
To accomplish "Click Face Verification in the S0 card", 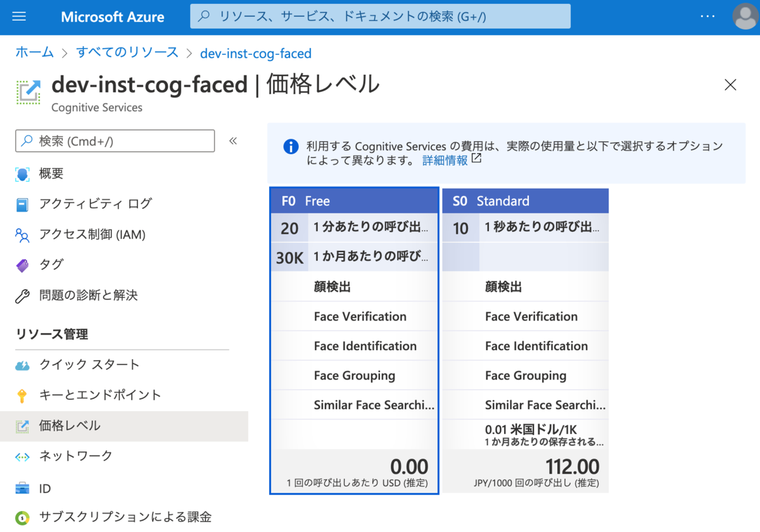I will point(531,317).
